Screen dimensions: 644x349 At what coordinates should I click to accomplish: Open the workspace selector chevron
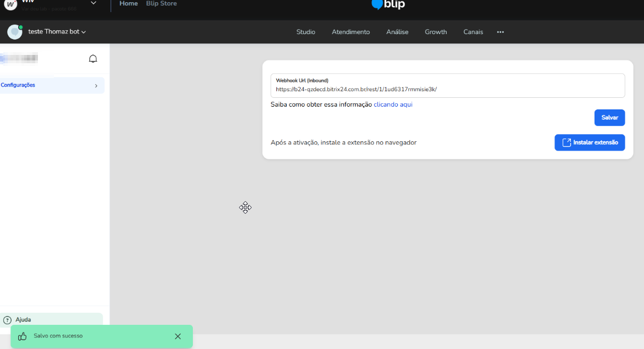(x=93, y=3)
